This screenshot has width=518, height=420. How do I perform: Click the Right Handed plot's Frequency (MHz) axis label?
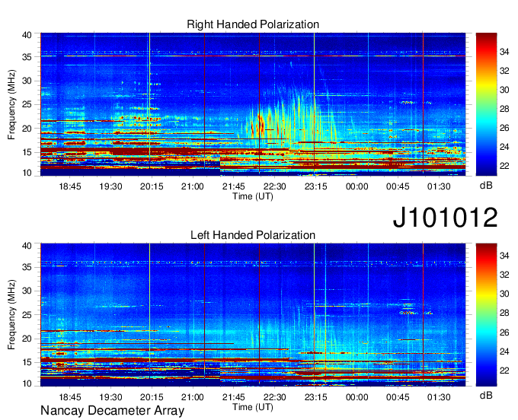[x=11, y=104]
